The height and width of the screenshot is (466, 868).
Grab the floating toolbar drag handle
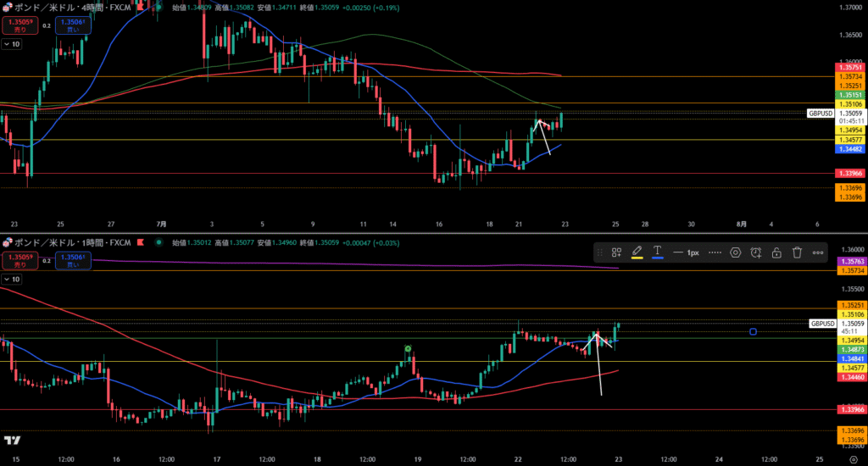[599, 252]
